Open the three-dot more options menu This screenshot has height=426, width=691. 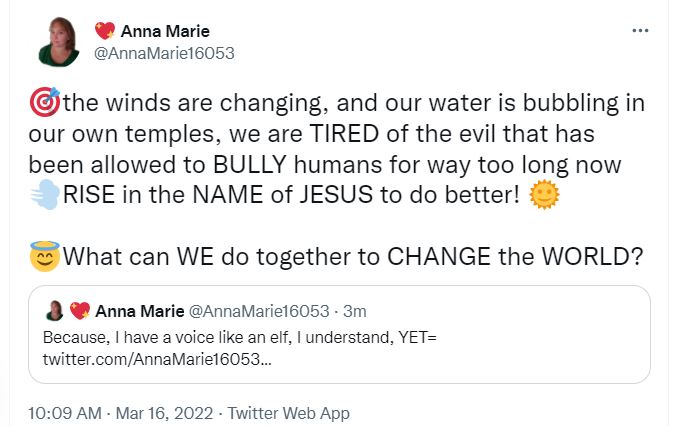click(x=641, y=31)
